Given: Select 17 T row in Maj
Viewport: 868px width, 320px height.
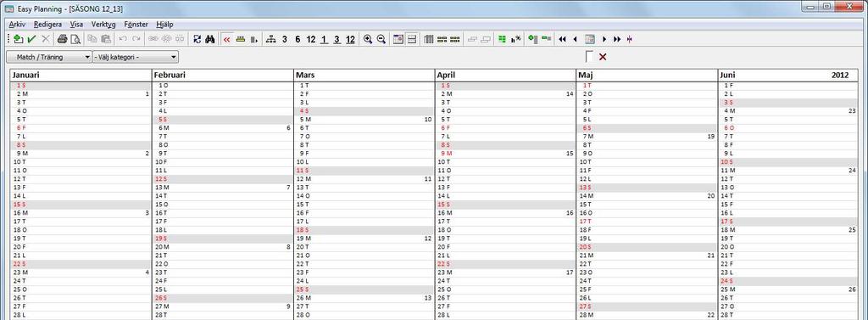Looking at the screenshot, I should point(648,222).
